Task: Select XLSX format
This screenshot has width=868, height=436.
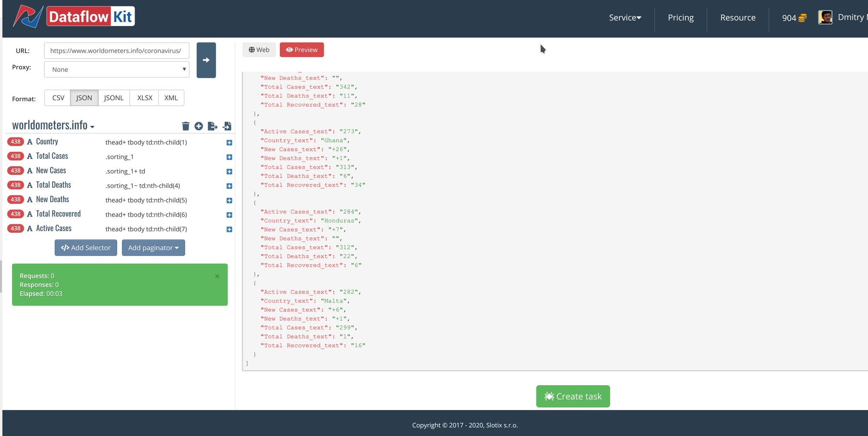Action: [x=145, y=98]
